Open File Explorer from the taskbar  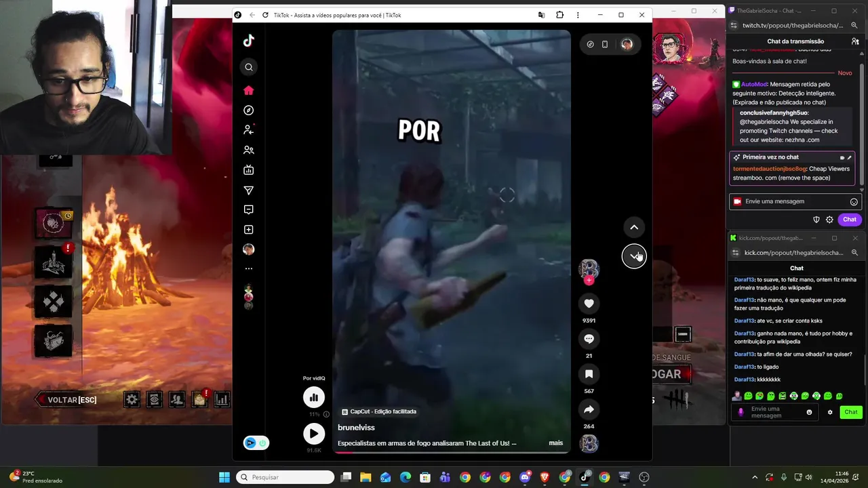click(366, 477)
